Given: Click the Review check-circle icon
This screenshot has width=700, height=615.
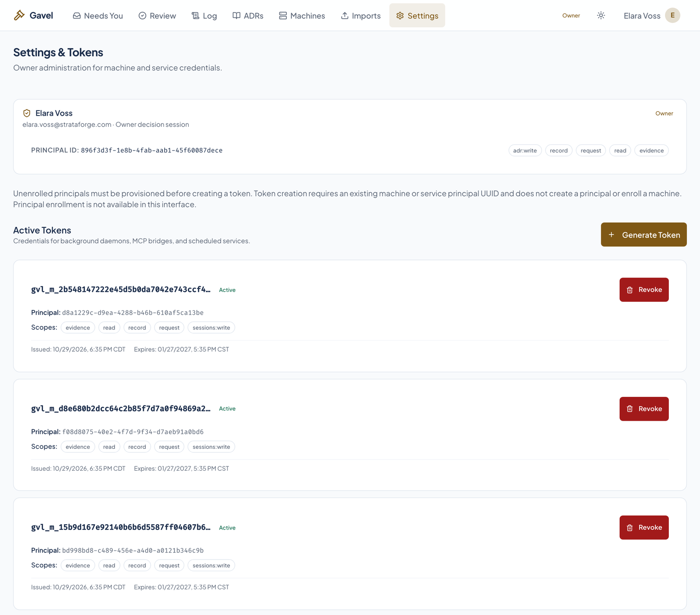Looking at the screenshot, I should click(x=142, y=16).
